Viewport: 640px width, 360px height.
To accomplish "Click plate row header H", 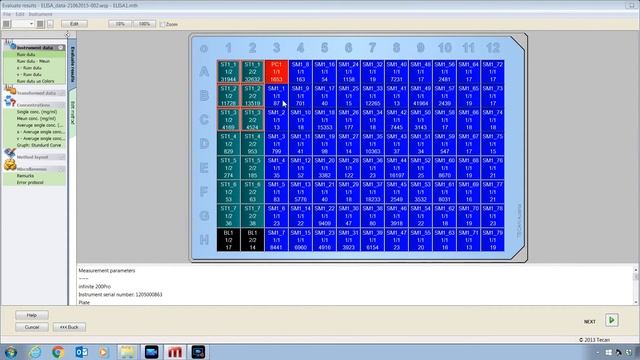I will pos(204,240).
